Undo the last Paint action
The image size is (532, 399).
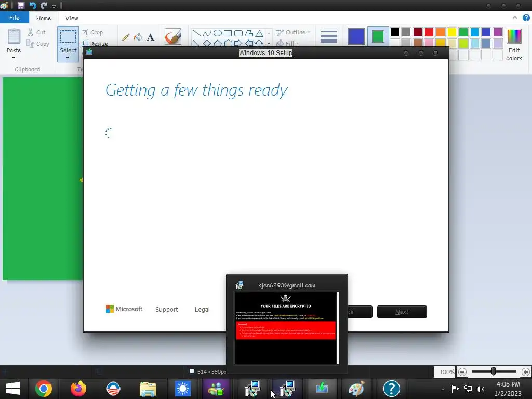[x=33, y=5]
